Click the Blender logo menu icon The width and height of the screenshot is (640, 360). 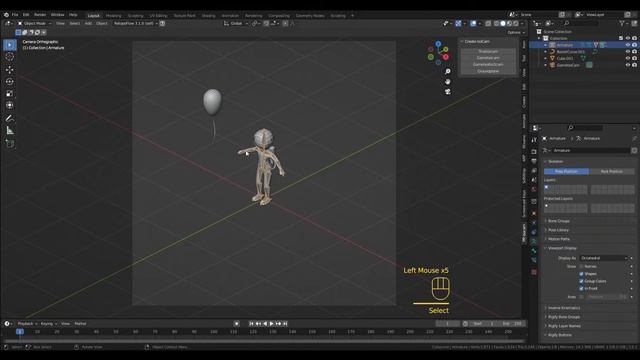[6, 15]
